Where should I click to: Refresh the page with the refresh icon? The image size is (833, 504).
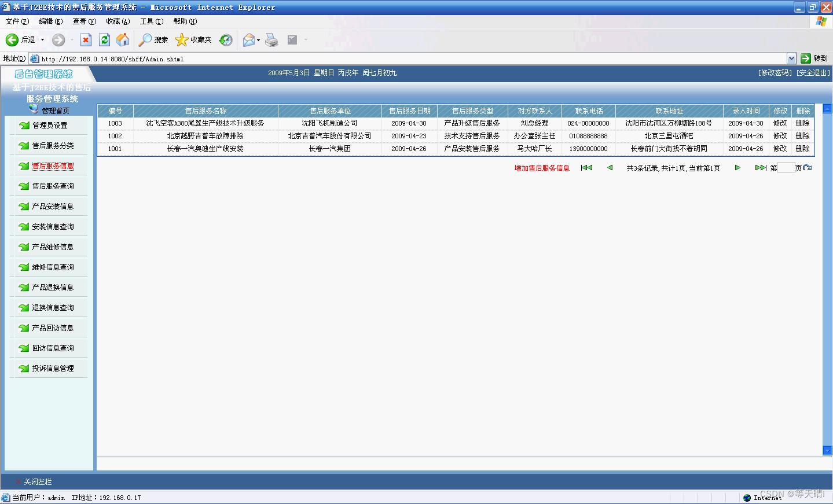pyautogui.click(x=104, y=39)
